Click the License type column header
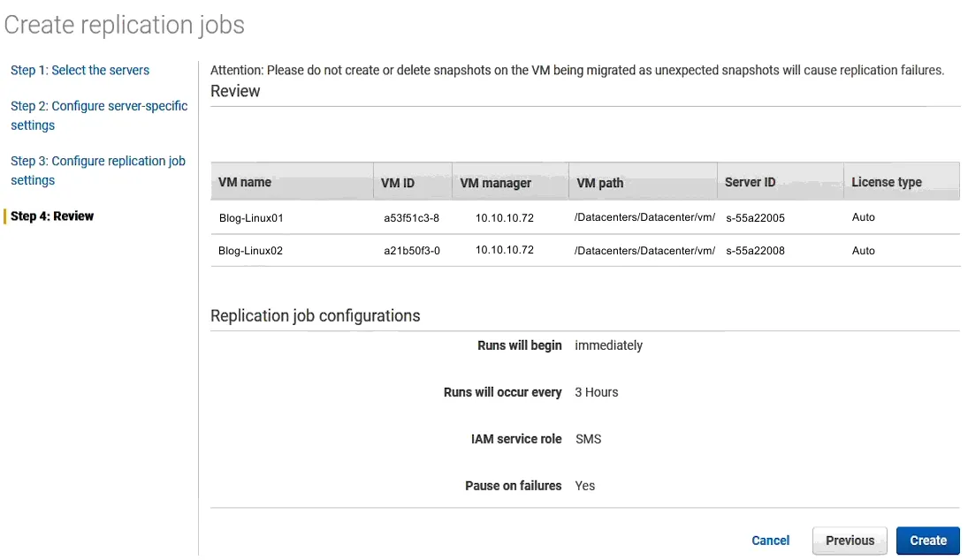 click(x=886, y=183)
